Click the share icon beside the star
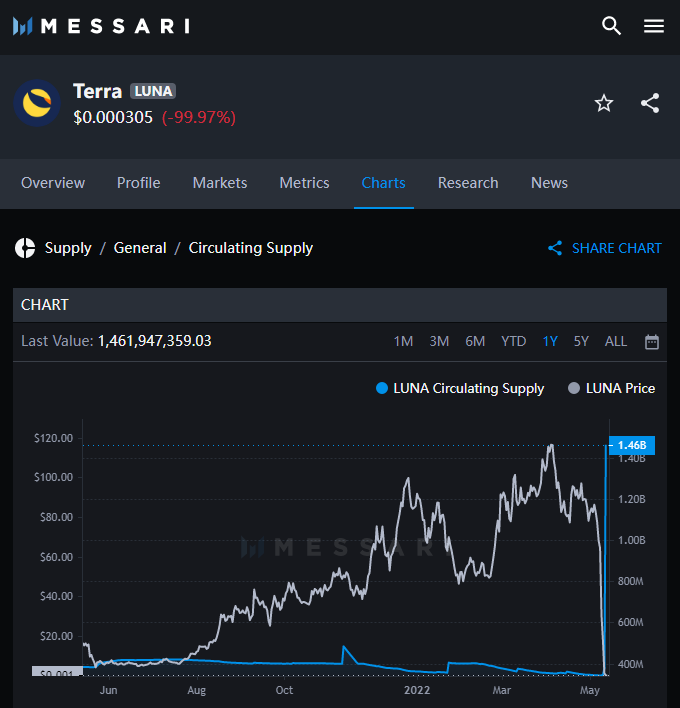This screenshot has width=680, height=708. pos(650,103)
